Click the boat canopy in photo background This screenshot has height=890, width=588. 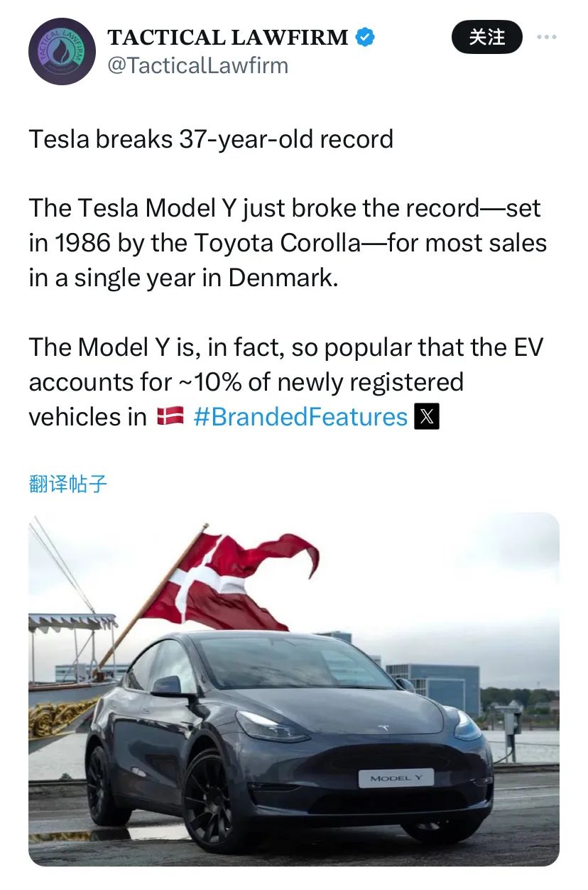(71, 622)
